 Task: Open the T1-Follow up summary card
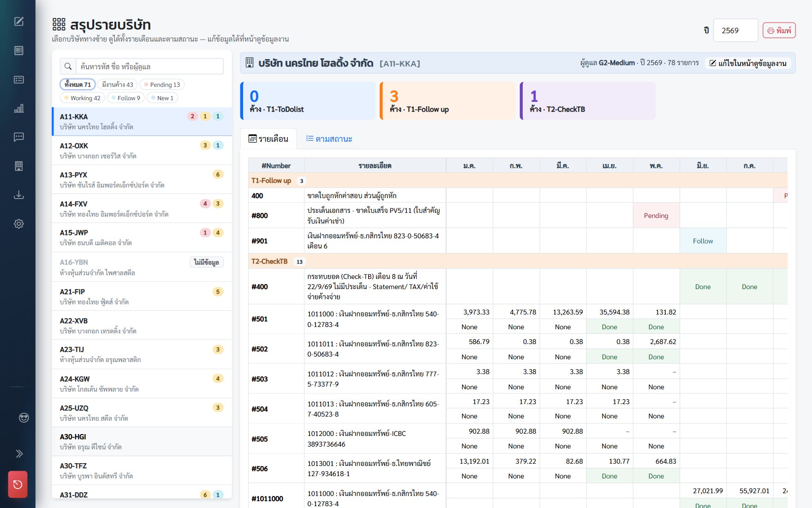click(x=448, y=101)
